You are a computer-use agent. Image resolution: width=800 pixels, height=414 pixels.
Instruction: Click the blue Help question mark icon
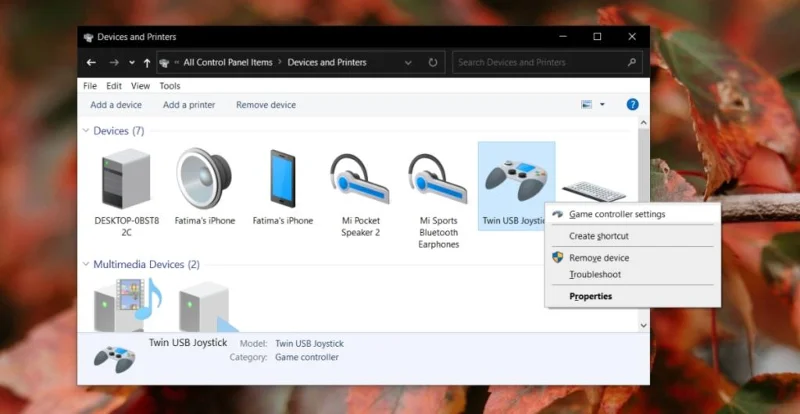pyautogui.click(x=632, y=105)
